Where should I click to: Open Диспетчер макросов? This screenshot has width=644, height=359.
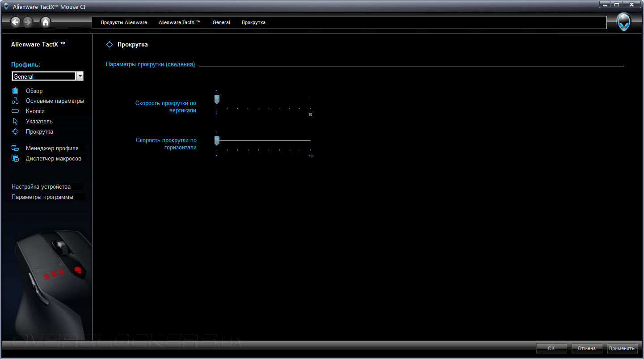pyautogui.click(x=54, y=158)
